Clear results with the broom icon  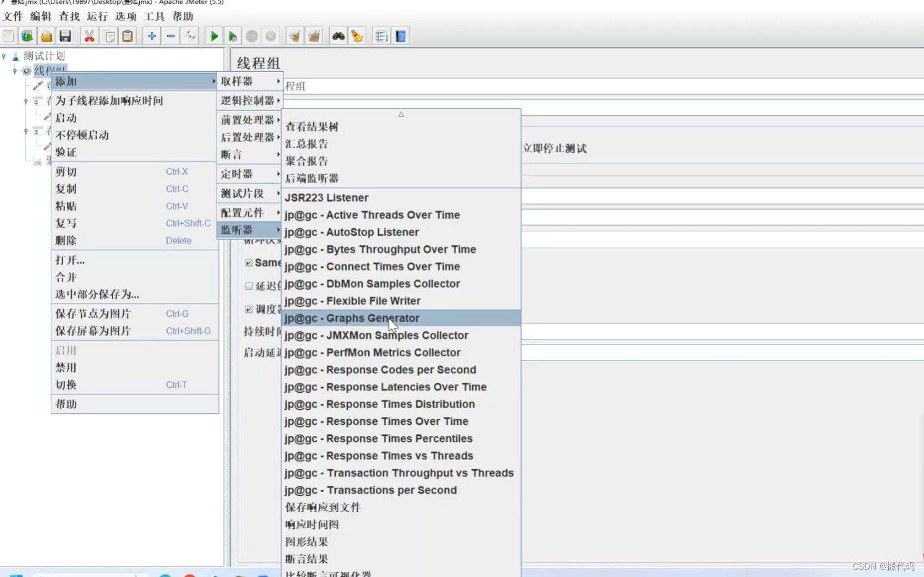pyautogui.click(x=295, y=36)
